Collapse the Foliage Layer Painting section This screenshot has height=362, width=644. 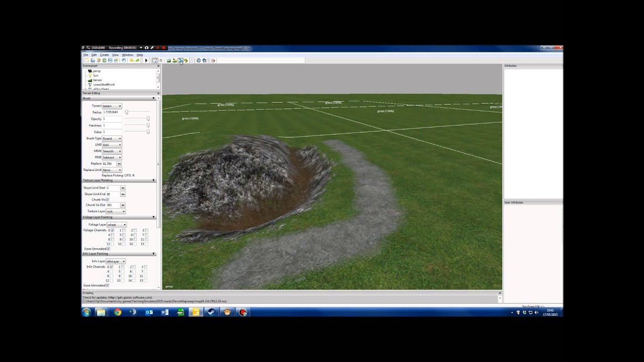click(119, 217)
